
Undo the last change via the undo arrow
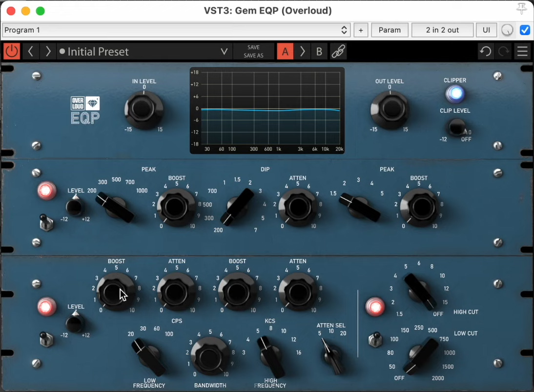486,51
